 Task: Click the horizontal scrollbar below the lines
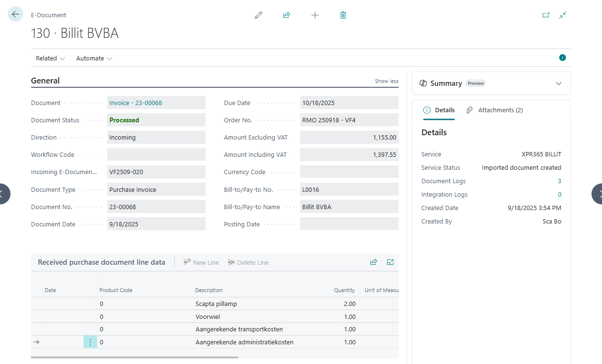coord(134,357)
